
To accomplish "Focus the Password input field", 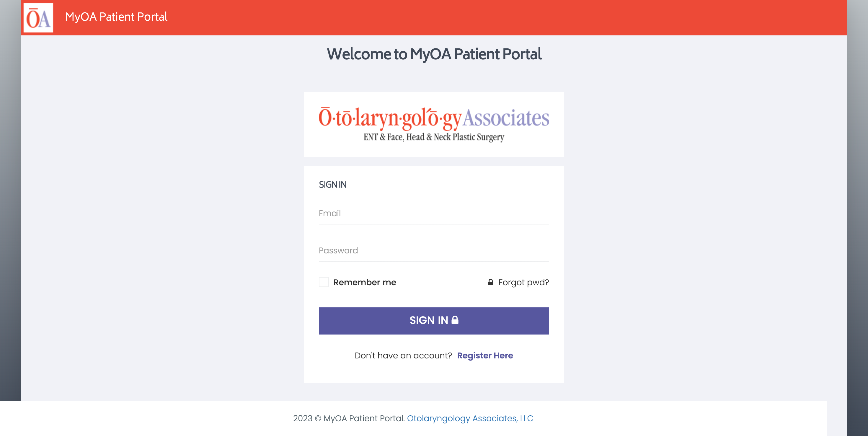I will [434, 250].
